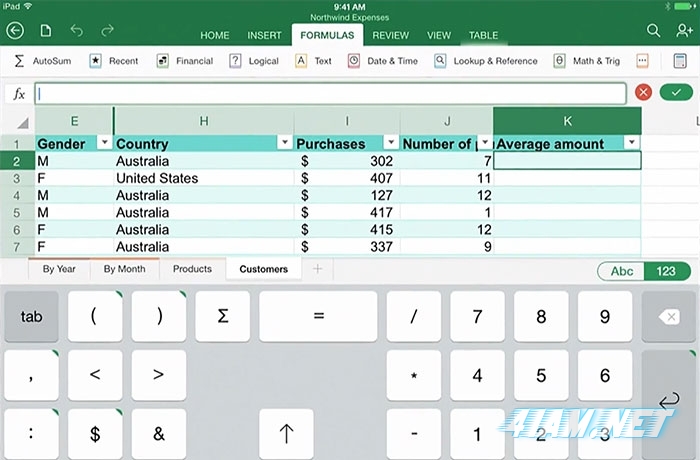Select column K header

(x=567, y=121)
